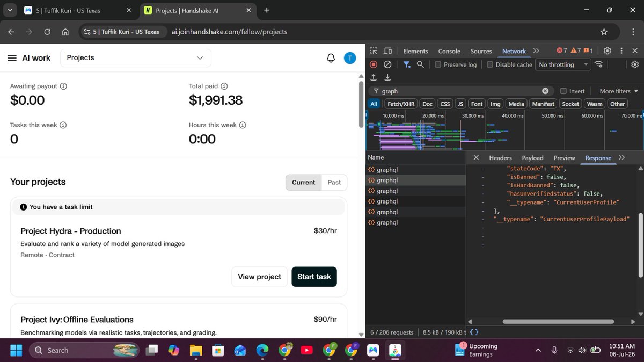Click the graph filter input field
This screenshot has width=644, height=362.
463,91
